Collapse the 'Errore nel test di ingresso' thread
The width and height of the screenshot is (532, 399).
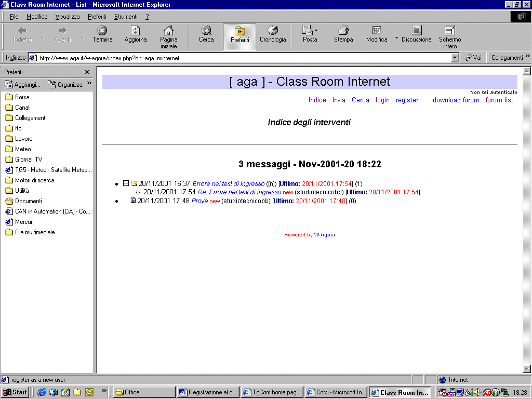[x=126, y=183]
